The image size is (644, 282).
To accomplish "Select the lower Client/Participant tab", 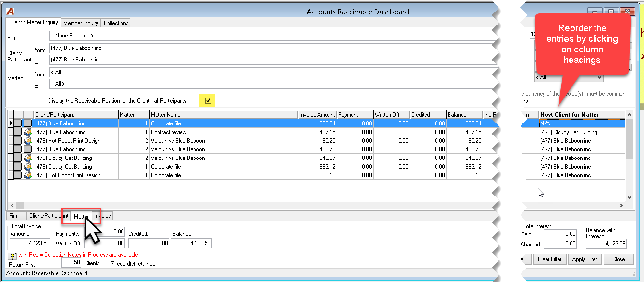I will [49, 216].
